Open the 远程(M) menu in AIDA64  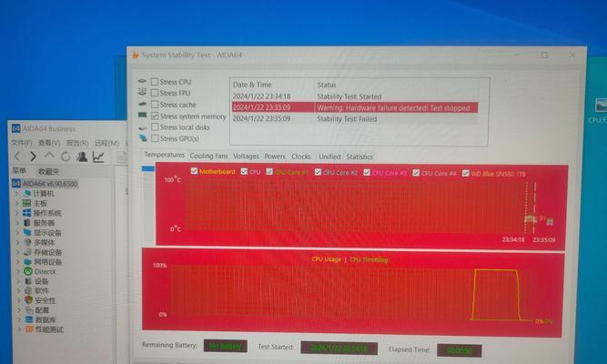point(106,143)
